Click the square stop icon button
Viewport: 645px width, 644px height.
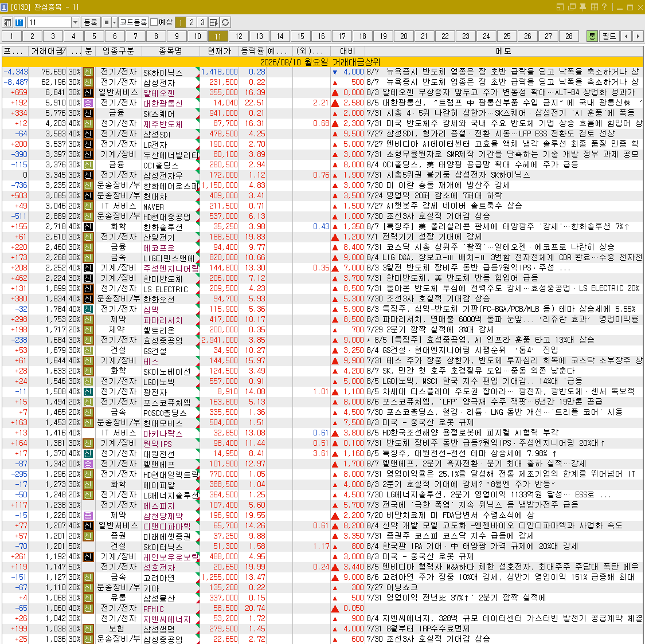pyautogui.click(x=107, y=22)
